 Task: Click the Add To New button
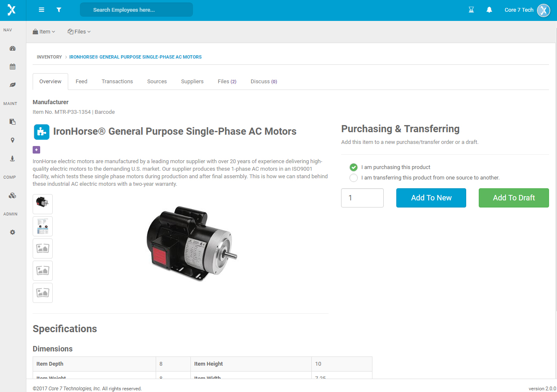pos(431,198)
